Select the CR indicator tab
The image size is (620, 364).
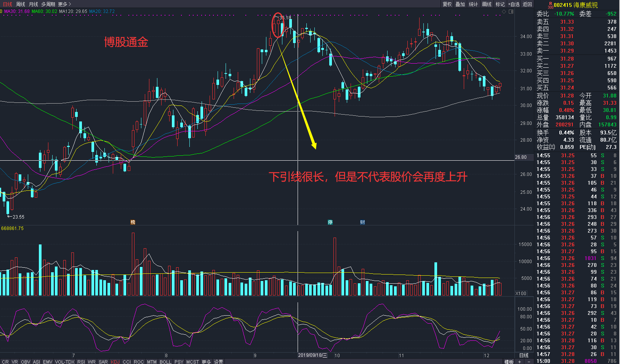click(5, 362)
